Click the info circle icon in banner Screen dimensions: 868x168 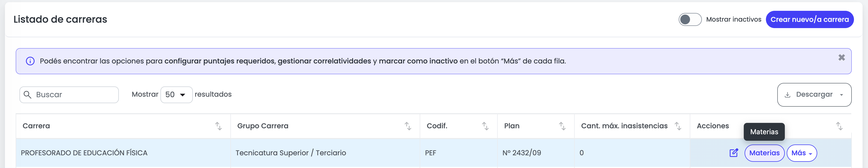(30, 61)
